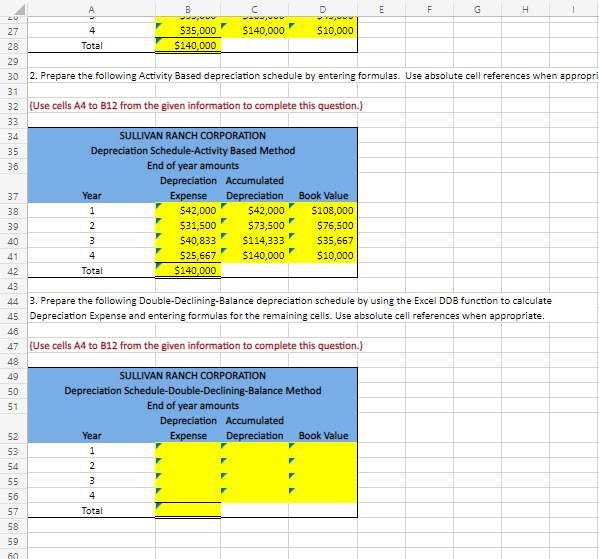The width and height of the screenshot is (599, 559).
Task: Click the $108,000 book value cell
Action: click(323, 211)
